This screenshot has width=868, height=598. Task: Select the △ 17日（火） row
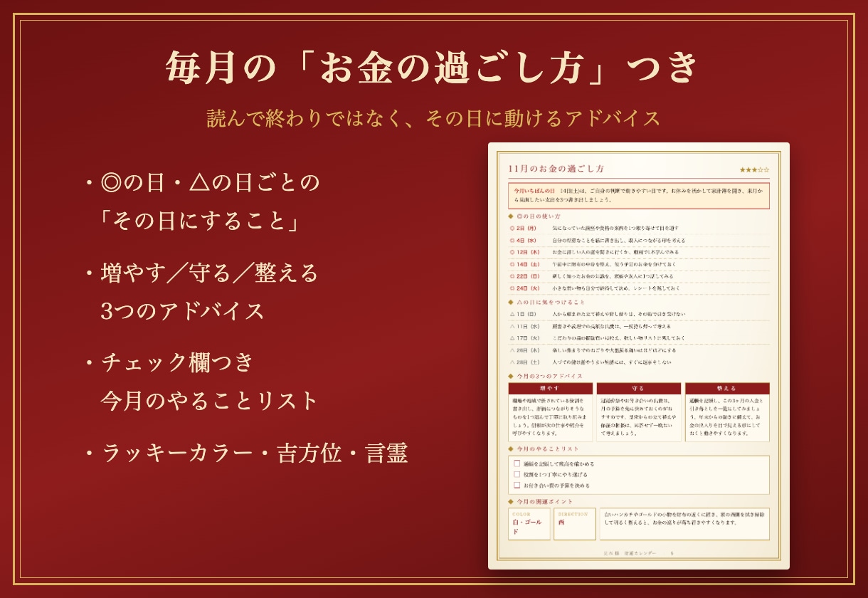click(x=639, y=338)
